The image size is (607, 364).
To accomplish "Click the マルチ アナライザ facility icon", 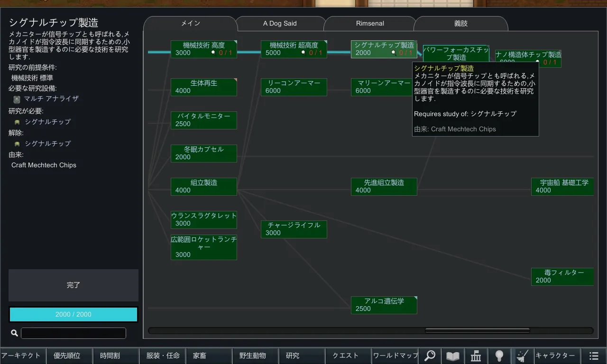I will [17, 99].
